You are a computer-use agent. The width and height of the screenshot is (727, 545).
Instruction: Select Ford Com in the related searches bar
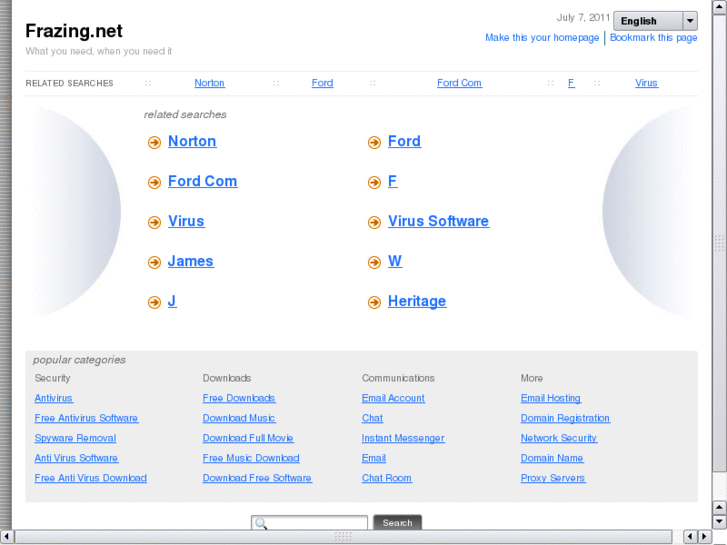pyautogui.click(x=459, y=83)
